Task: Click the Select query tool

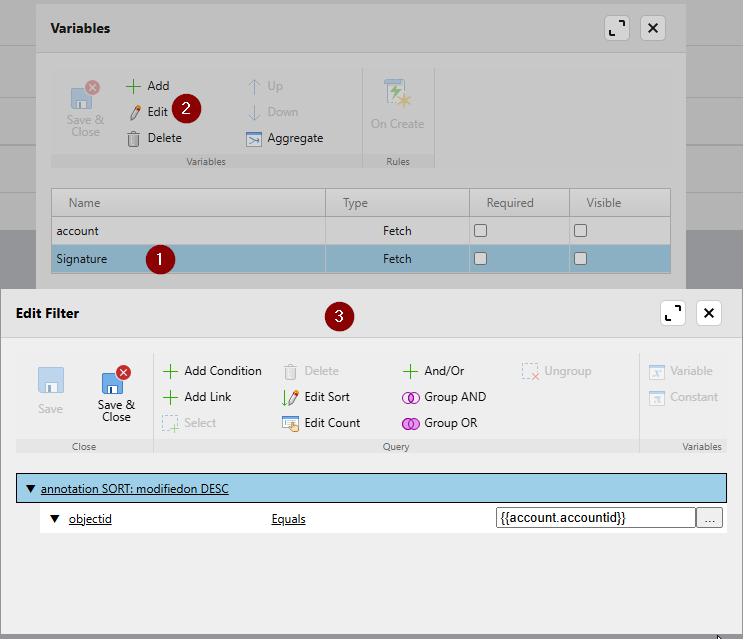Action: [189, 423]
